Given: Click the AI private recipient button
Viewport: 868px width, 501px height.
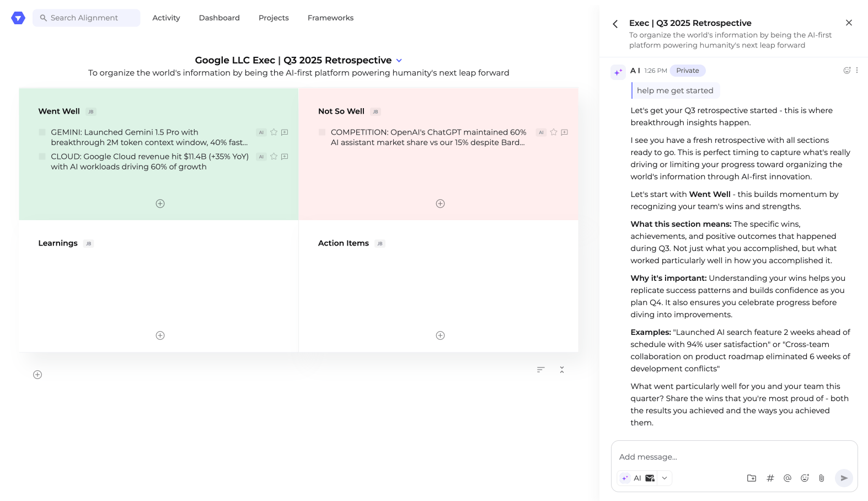Looking at the screenshot, I should (x=637, y=478).
